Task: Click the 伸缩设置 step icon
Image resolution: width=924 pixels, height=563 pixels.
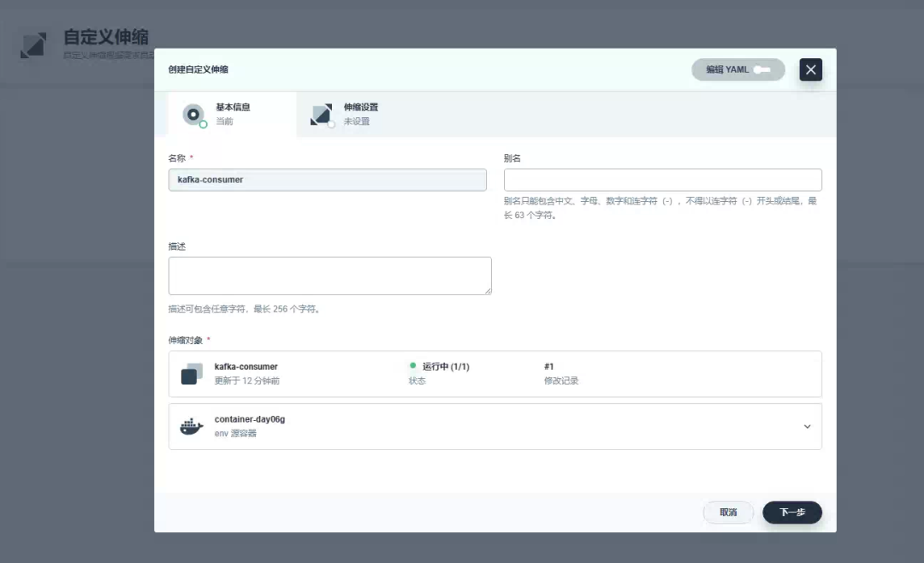Action: (x=322, y=114)
